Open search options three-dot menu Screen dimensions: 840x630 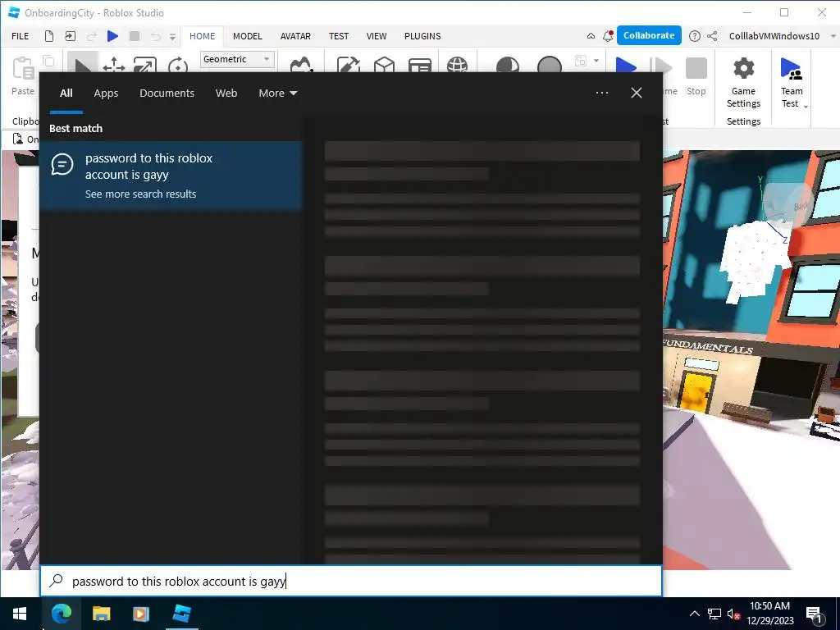coord(601,93)
